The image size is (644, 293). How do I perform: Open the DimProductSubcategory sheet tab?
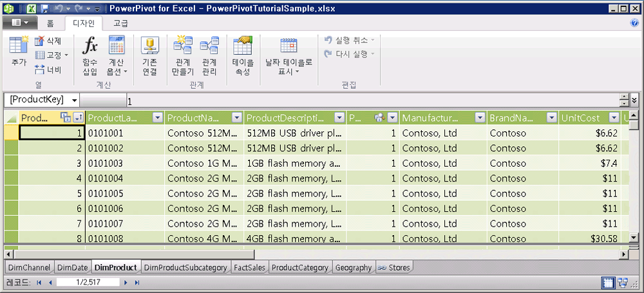186,267
